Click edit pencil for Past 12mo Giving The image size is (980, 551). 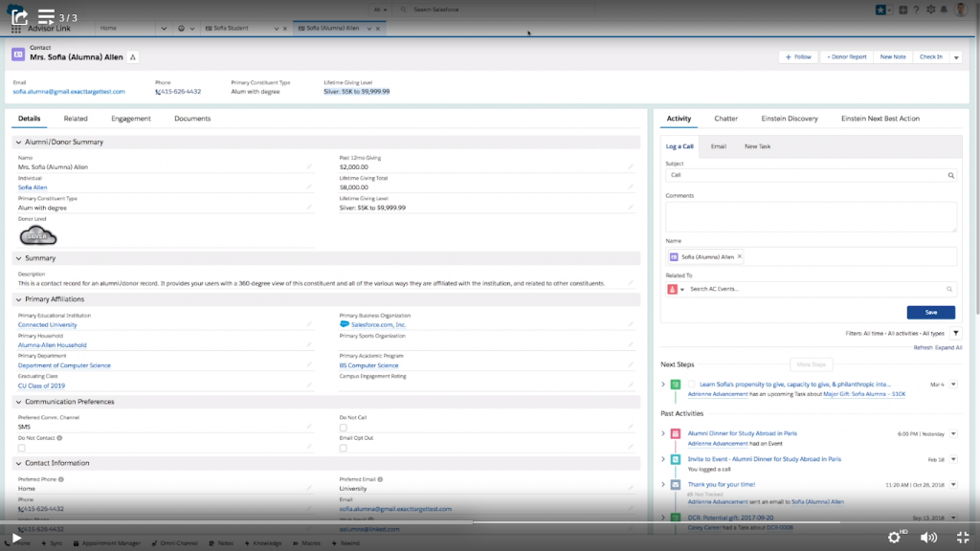(631, 166)
